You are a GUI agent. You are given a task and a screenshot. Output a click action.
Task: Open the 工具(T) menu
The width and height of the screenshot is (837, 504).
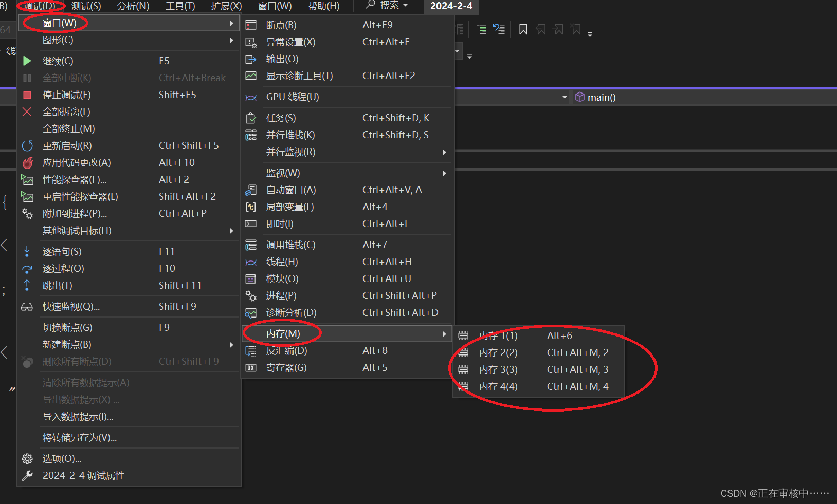pyautogui.click(x=180, y=6)
